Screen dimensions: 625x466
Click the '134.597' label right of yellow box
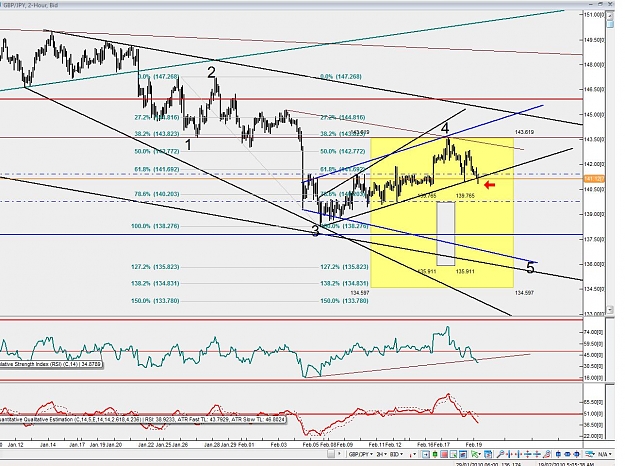(524, 293)
